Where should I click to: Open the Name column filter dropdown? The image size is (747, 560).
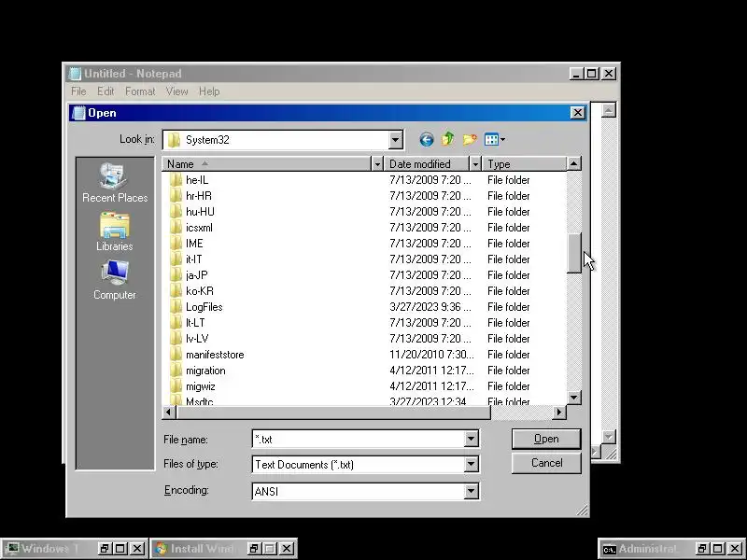tap(377, 164)
